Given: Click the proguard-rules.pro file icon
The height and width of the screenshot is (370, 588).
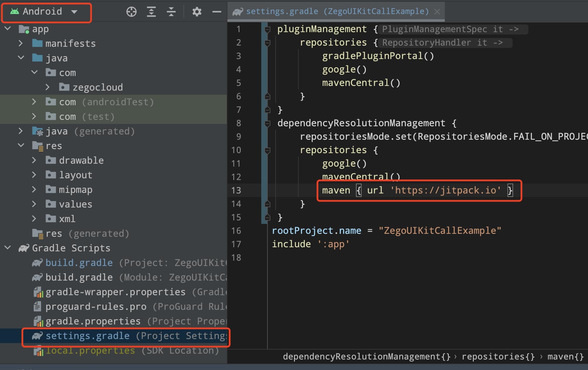Looking at the screenshot, I should coord(37,306).
